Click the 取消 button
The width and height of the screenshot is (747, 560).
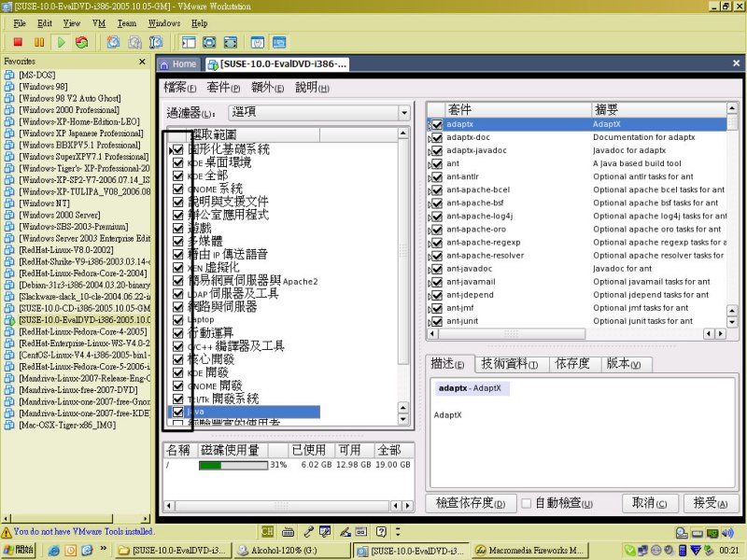tap(650, 503)
